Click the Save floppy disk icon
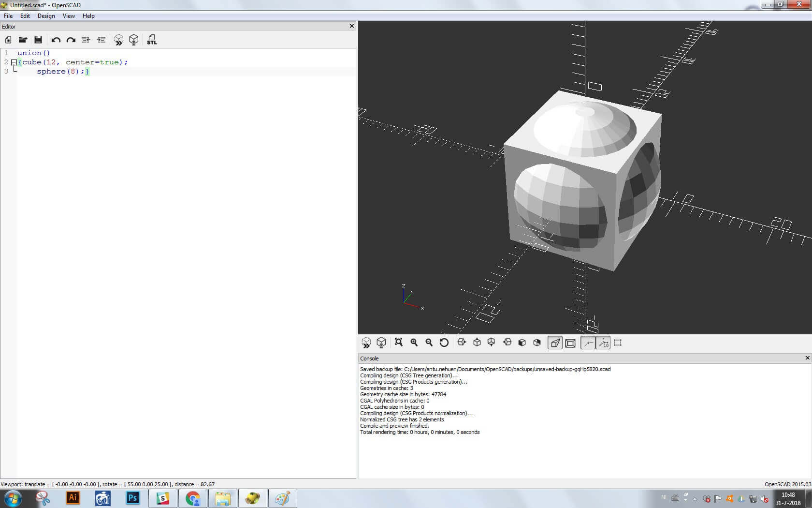 point(38,40)
